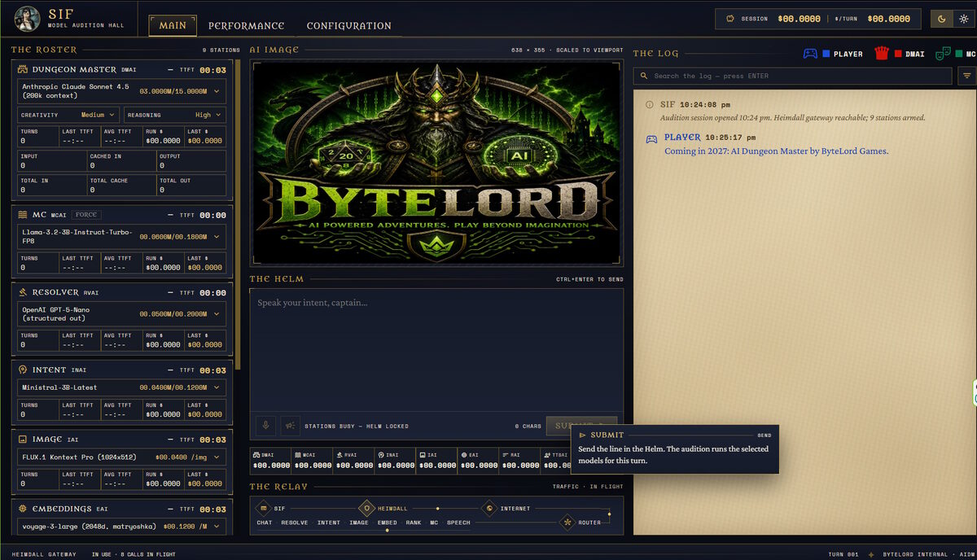The image size is (977, 560).
Task: Click the RAI cost tile
Action: click(x=520, y=461)
